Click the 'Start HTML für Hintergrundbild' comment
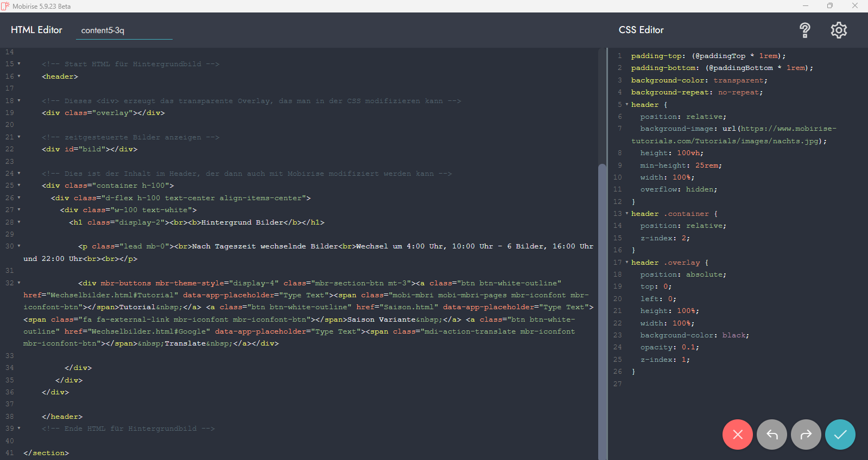 pos(130,64)
